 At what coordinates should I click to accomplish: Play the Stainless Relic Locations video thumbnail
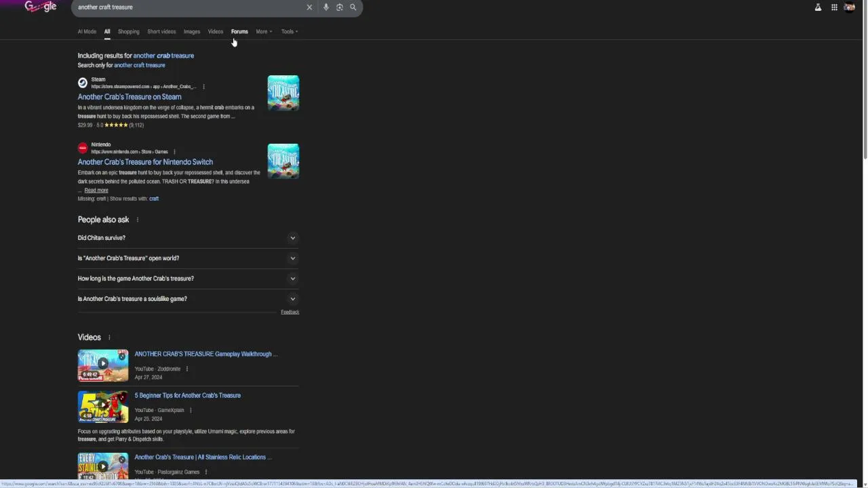tap(103, 465)
